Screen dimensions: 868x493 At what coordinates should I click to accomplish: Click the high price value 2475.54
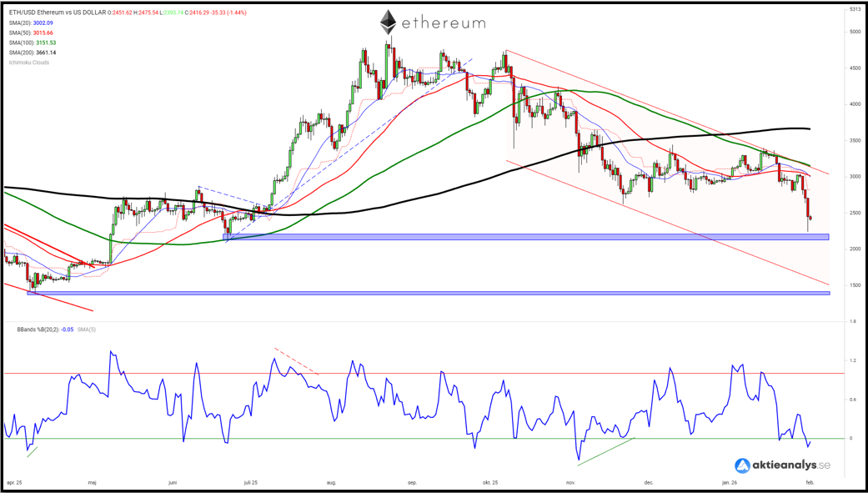(147, 13)
